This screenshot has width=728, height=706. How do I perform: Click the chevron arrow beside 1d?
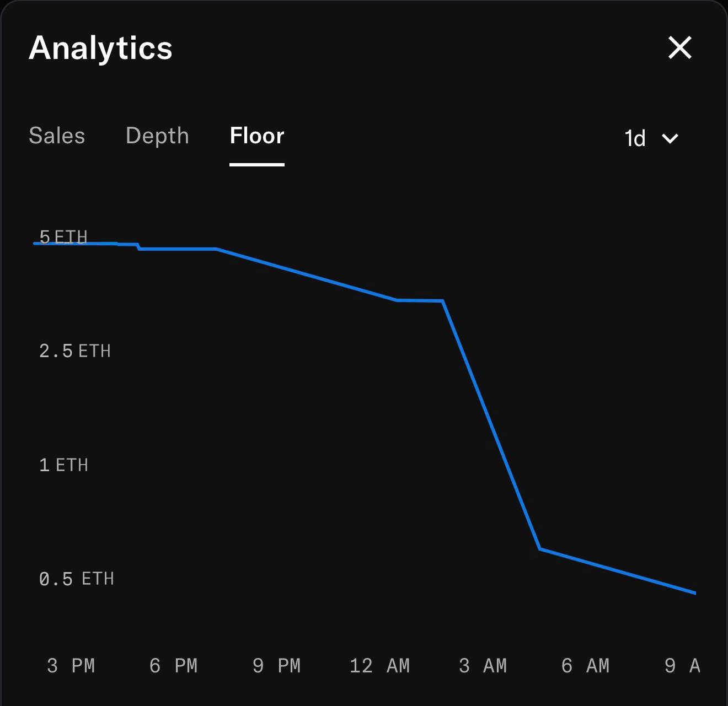pos(670,138)
